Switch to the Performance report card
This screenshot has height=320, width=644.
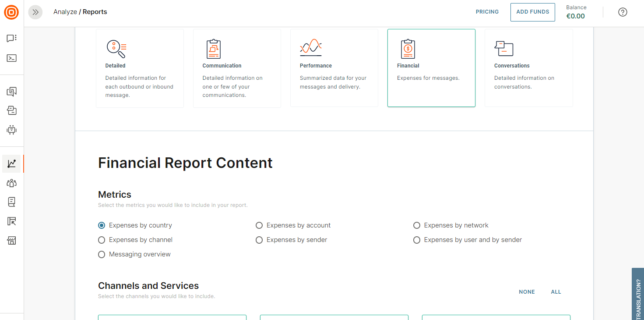click(334, 68)
